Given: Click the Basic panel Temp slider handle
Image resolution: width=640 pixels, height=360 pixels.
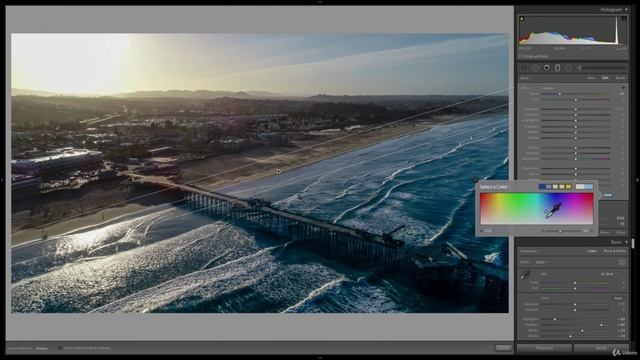Looking at the screenshot, I should [575, 282].
